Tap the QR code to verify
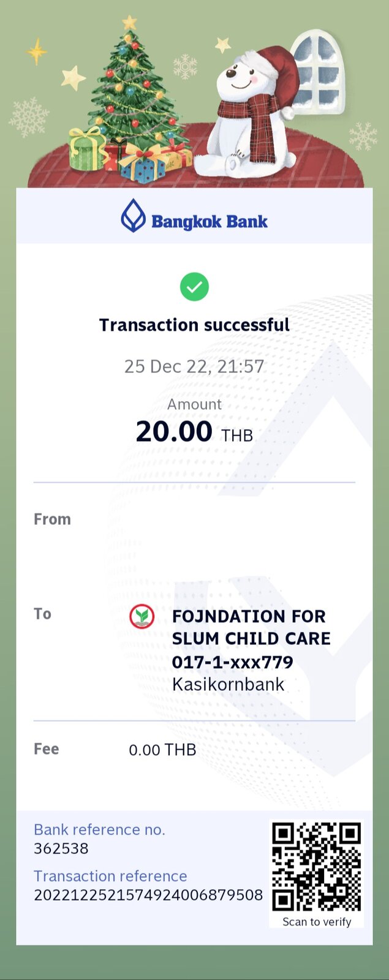This screenshot has height=980, width=389. click(317, 867)
